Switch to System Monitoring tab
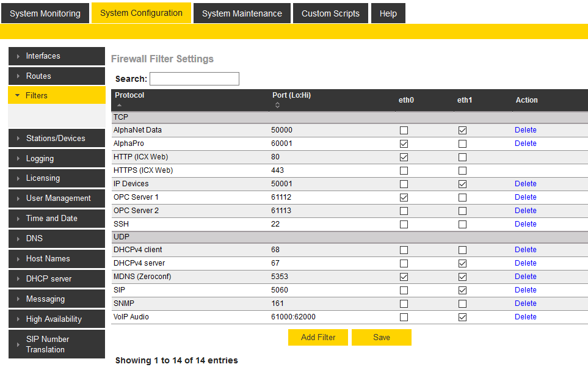 click(x=45, y=13)
